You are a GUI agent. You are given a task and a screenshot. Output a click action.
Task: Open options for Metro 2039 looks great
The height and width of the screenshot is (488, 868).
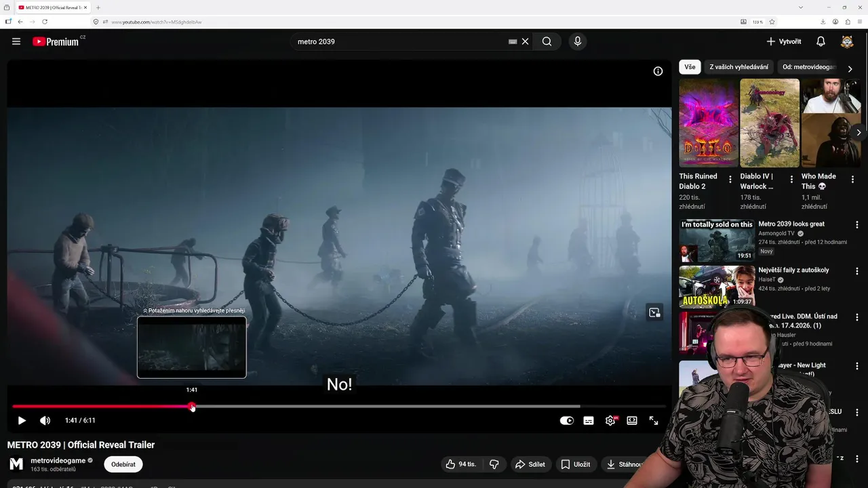coord(856,224)
